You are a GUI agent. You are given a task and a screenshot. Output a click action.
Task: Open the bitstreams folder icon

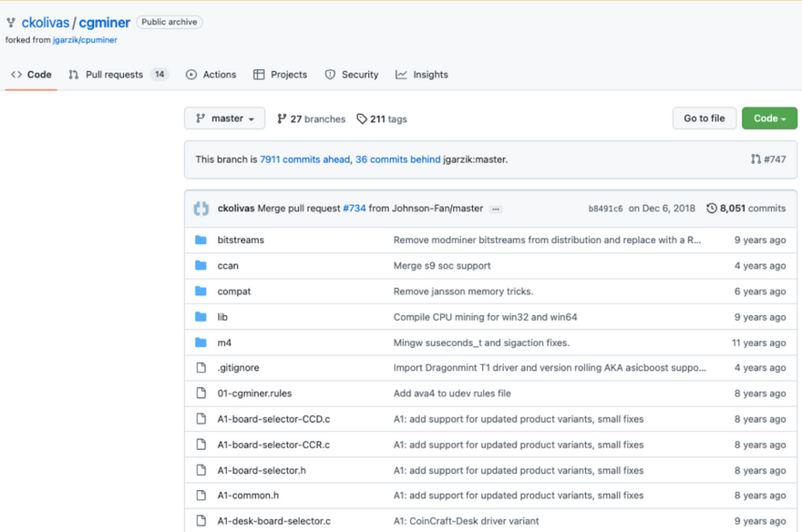point(201,240)
